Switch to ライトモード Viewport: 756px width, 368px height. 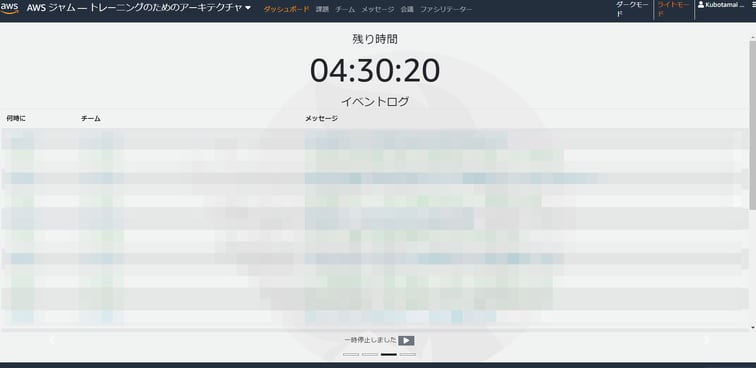tap(674, 9)
